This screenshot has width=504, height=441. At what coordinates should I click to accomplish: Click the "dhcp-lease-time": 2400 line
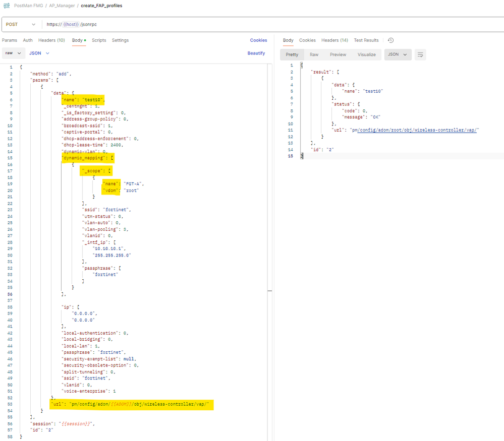click(92, 145)
